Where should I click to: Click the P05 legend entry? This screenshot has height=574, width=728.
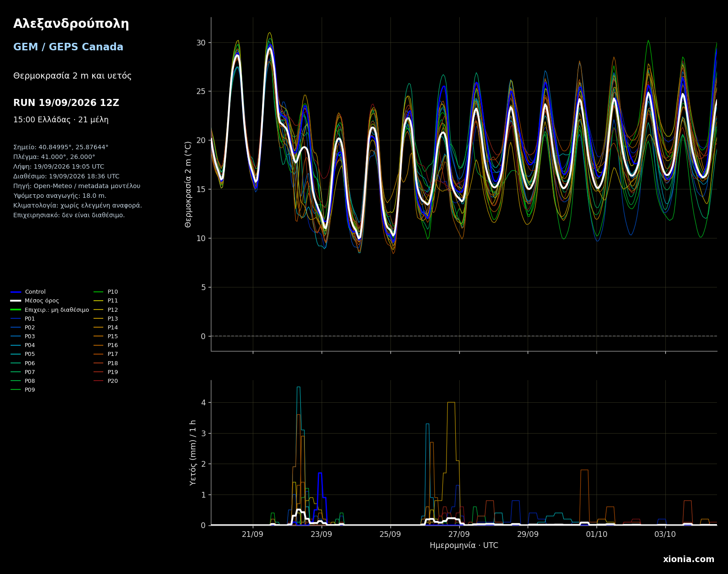coord(23,354)
